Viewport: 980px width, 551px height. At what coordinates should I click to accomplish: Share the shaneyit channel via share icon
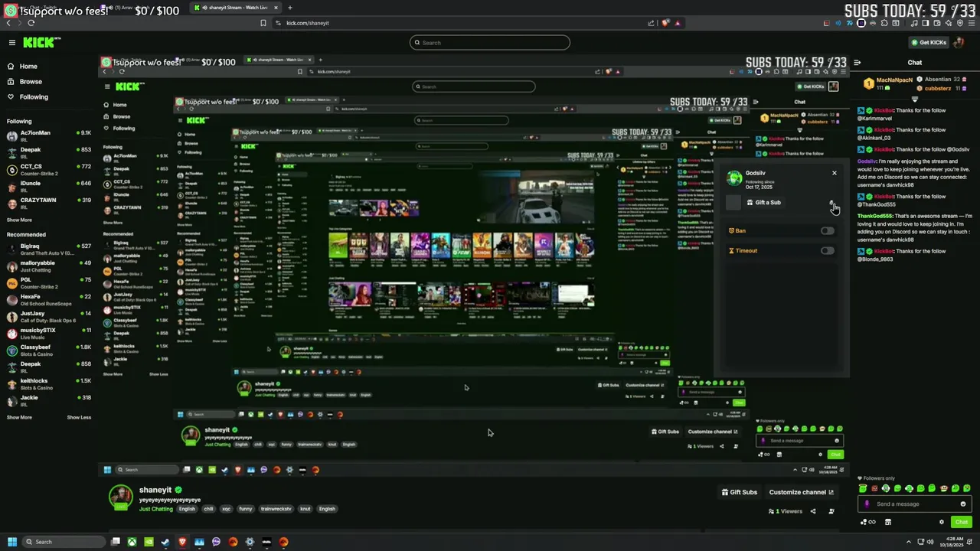pyautogui.click(x=813, y=511)
